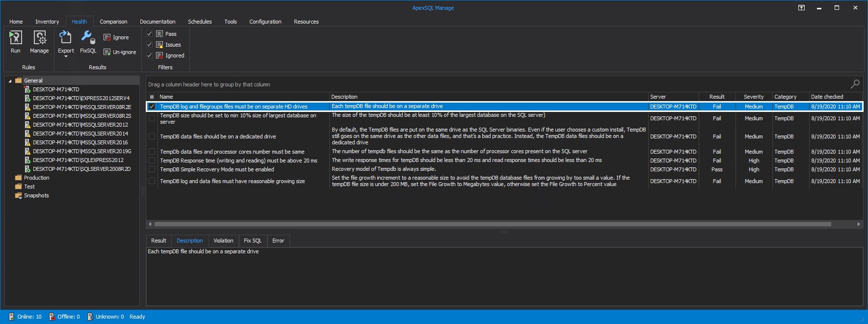Image resolution: width=868 pixels, height=324 pixels.
Task: Click the grid horizontal scrollbar thumb
Action: coord(493,224)
